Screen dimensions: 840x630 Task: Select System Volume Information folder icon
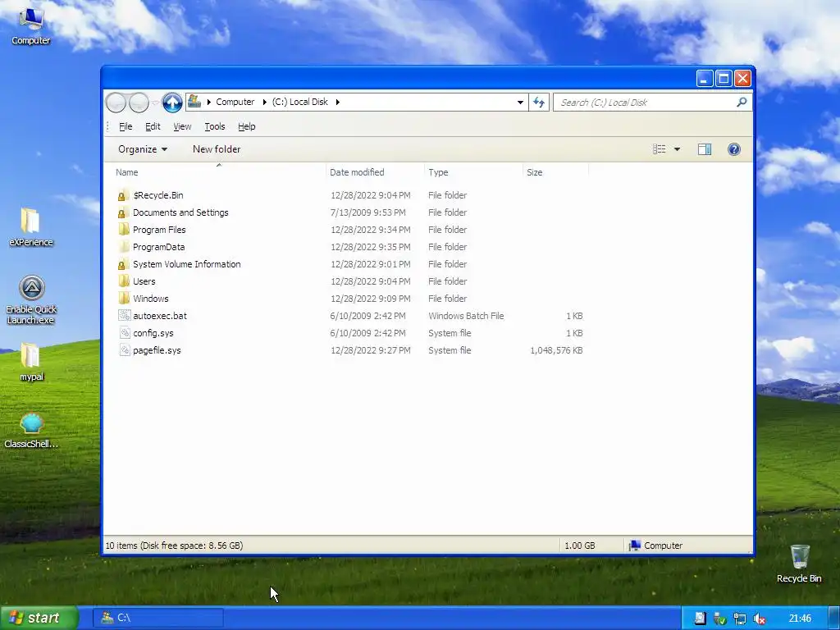(123, 264)
